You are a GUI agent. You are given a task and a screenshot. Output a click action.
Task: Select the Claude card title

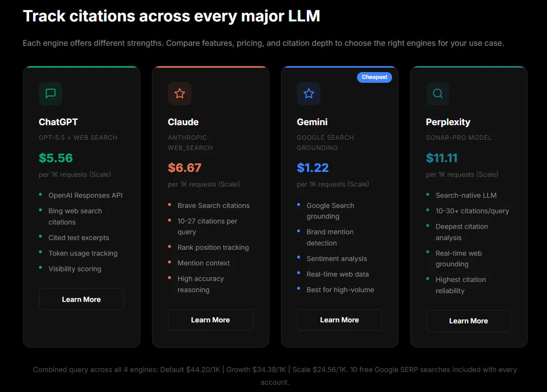[x=183, y=122]
